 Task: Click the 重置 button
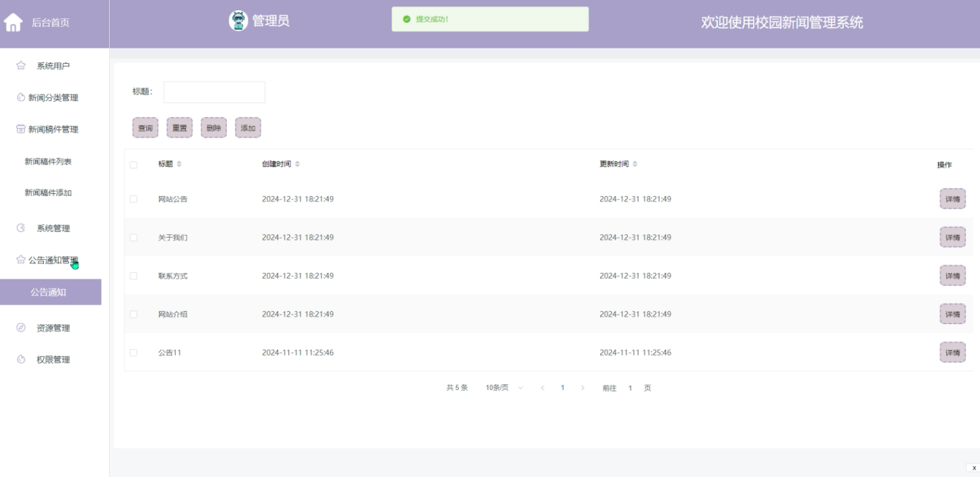(x=179, y=128)
